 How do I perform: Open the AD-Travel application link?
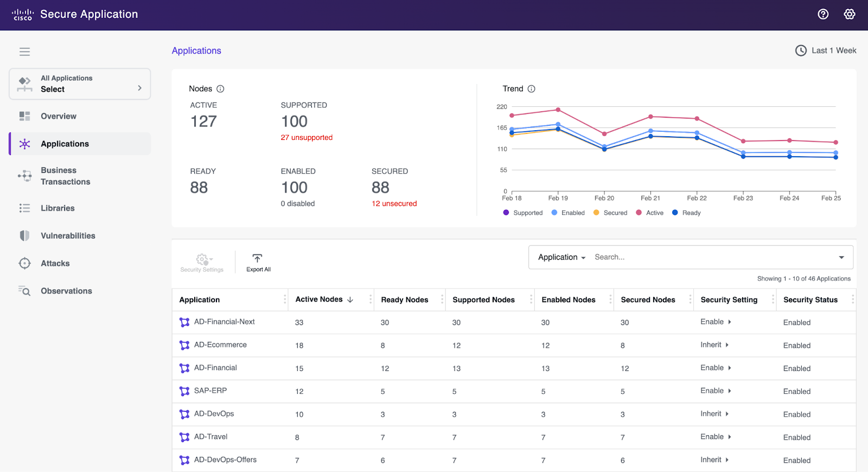(x=210, y=437)
